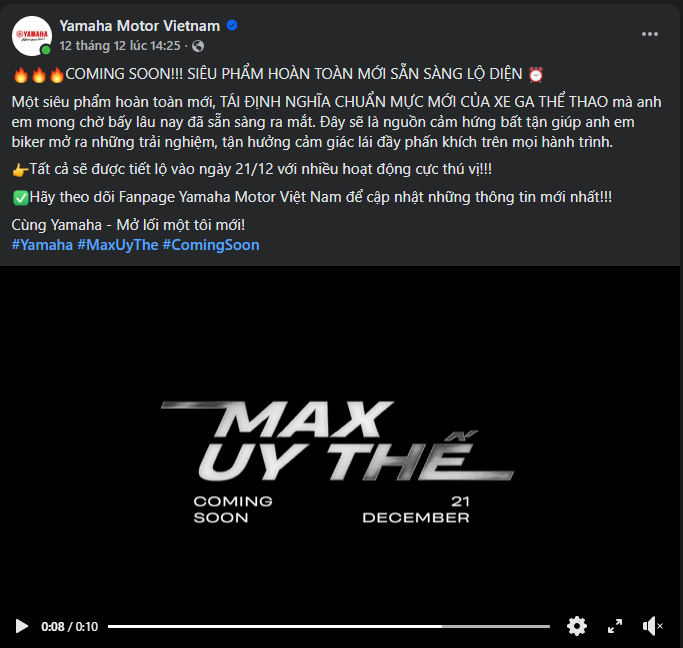The width and height of the screenshot is (683, 648).
Task: Click the blue verified badge icon
Action: coord(232,26)
